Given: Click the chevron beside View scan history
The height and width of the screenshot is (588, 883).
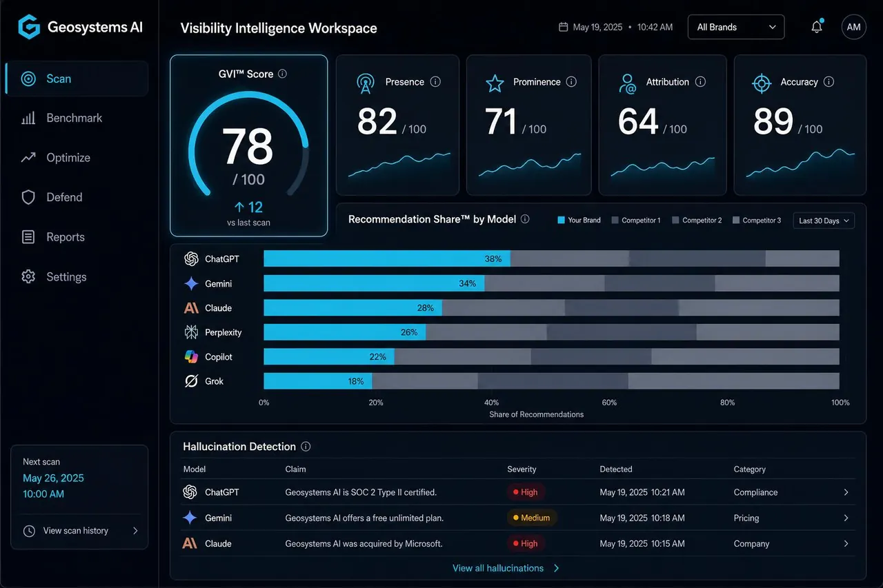Looking at the screenshot, I should (135, 531).
